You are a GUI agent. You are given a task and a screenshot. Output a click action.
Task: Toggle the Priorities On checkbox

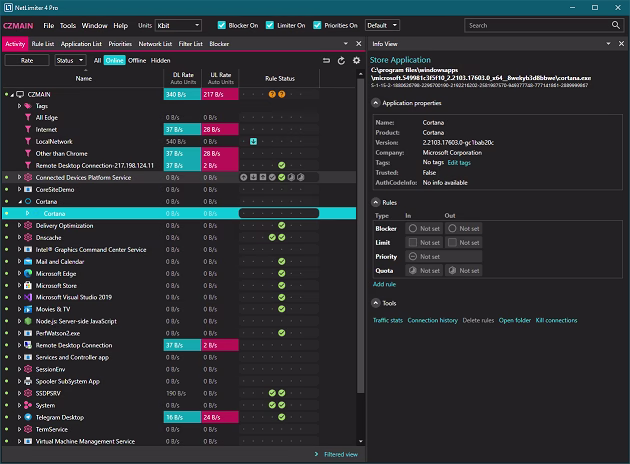point(317,25)
